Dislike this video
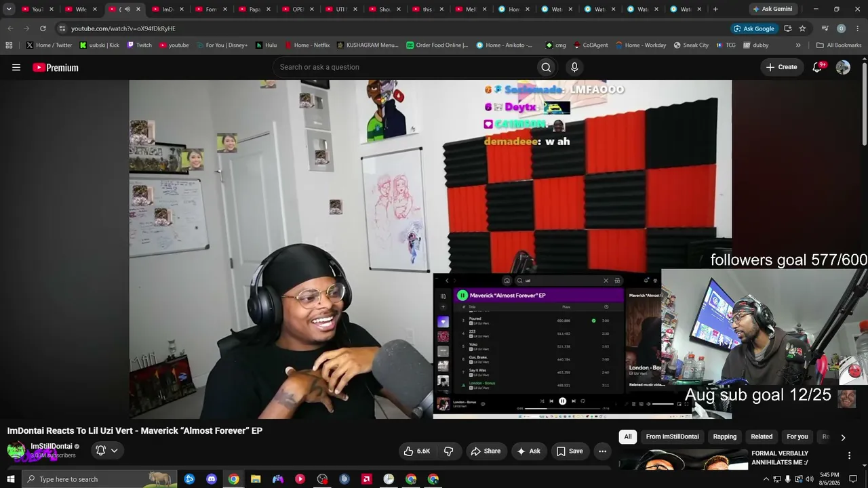The image size is (868, 488). coord(448,451)
